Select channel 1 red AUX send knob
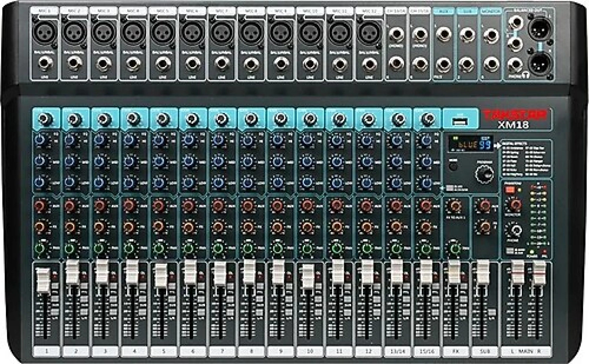This screenshot has height=364, width=589. click(40, 205)
